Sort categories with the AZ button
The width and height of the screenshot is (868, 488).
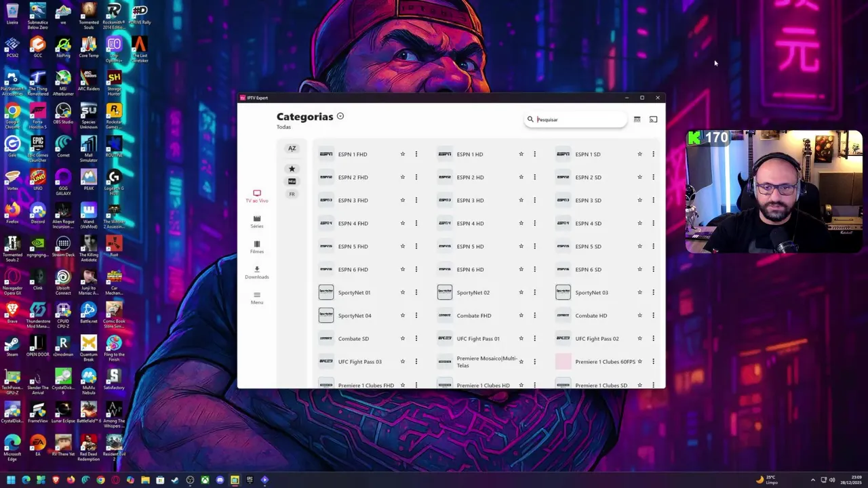pos(292,148)
